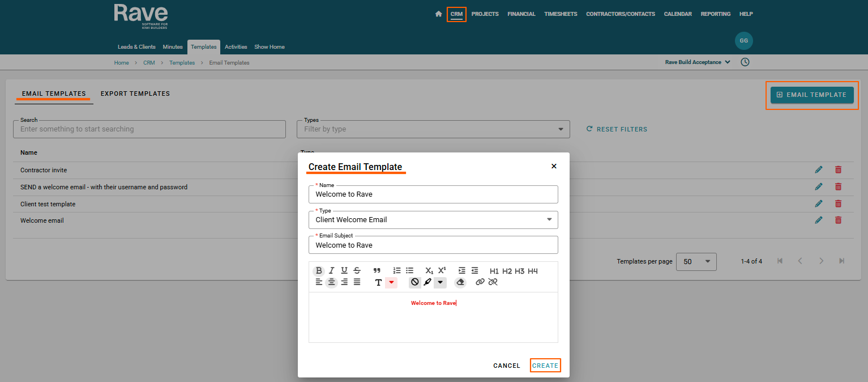Apply subscript formatting
868x382 pixels.
pyautogui.click(x=429, y=271)
